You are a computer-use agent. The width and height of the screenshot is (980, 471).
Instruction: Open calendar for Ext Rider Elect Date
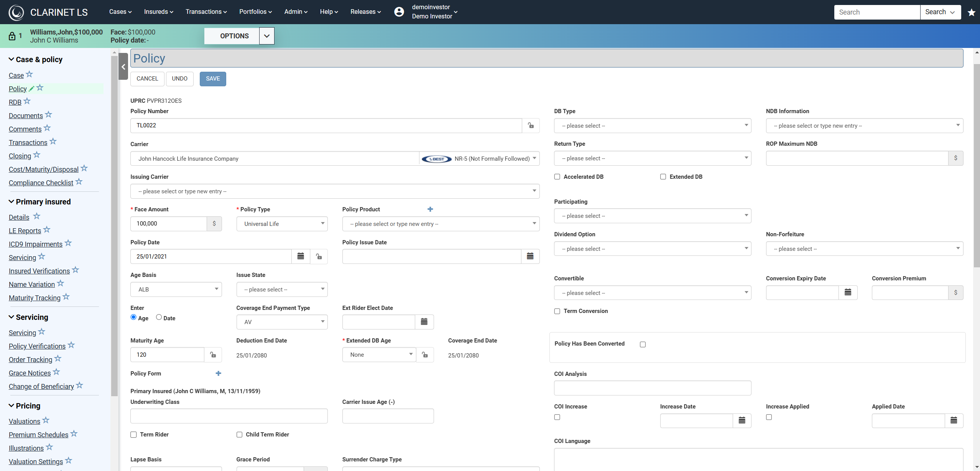424,322
